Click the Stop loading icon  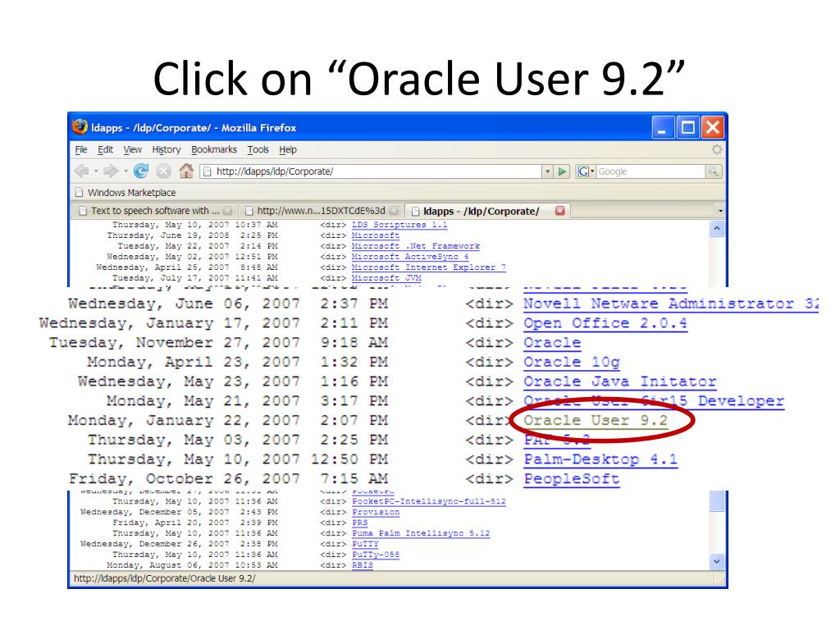click(x=163, y=171)
